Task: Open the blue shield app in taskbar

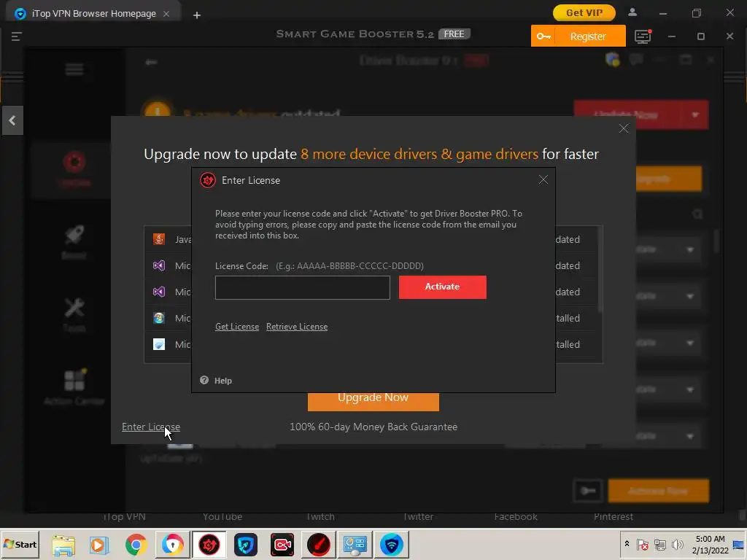Action: pos(246,545)
